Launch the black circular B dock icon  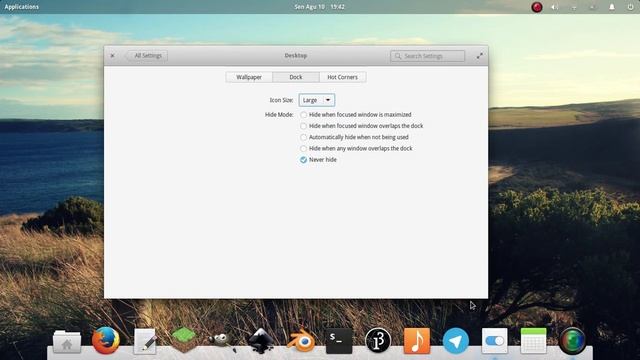378,340
